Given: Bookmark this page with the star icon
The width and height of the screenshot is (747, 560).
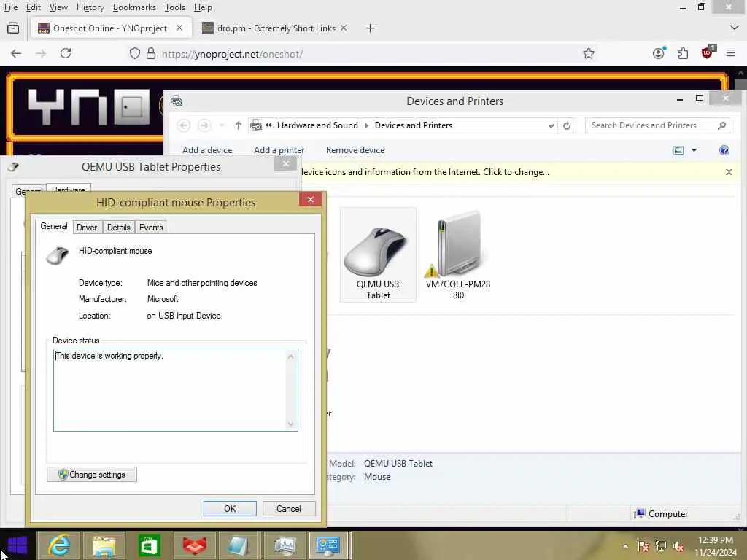Looking at the screenshot, I should pyautogui.click(x=589, y=54).
